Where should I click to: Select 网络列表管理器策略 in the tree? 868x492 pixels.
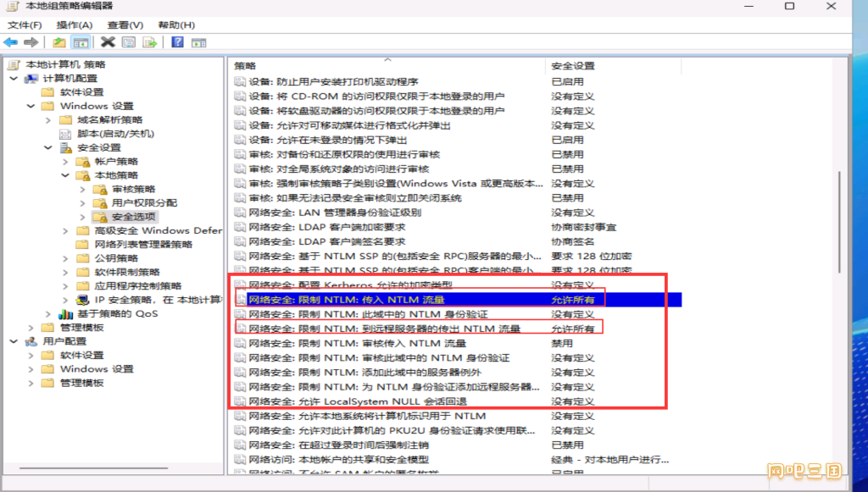pos(143,245)
